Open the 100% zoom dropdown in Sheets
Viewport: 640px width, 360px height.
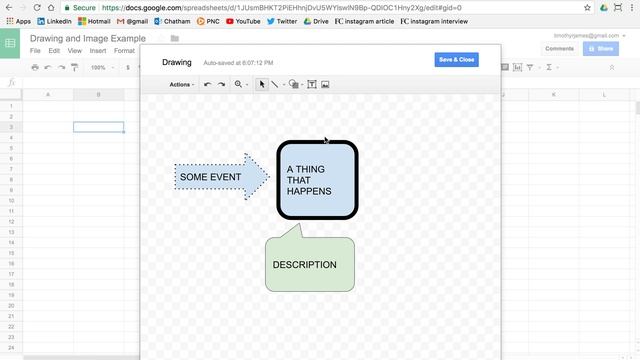[102, 67]
